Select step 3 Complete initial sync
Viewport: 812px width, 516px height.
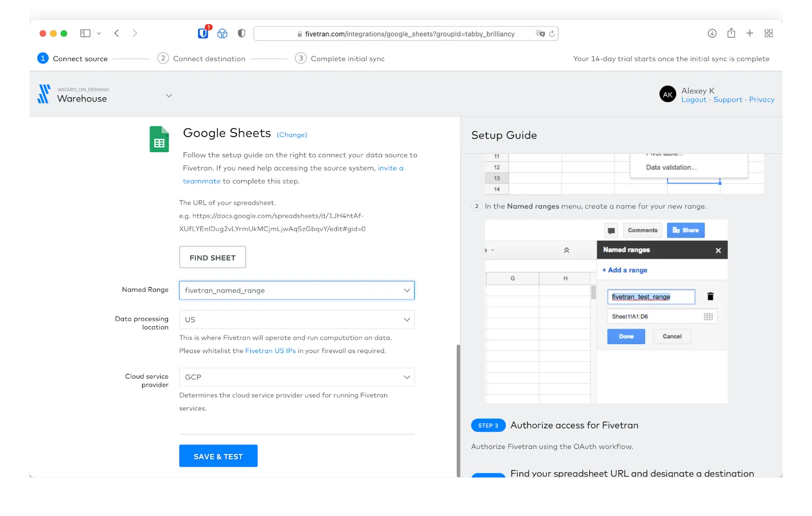pos(340,58)
